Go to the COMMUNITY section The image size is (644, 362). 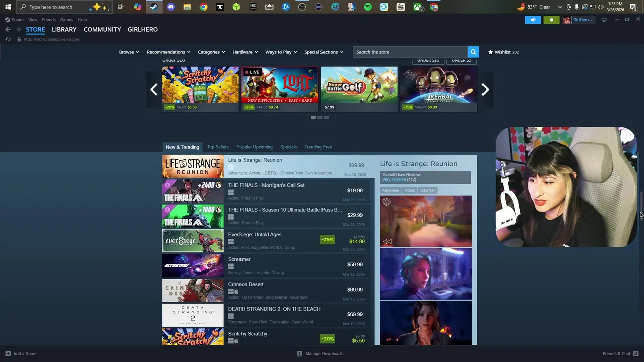point(102,29)
